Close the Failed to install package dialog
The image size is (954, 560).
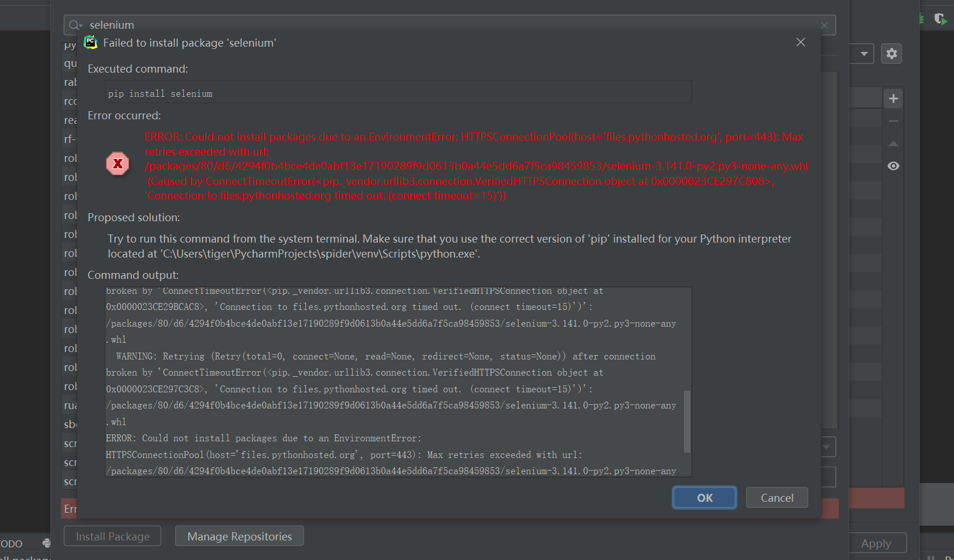(801, 42)
